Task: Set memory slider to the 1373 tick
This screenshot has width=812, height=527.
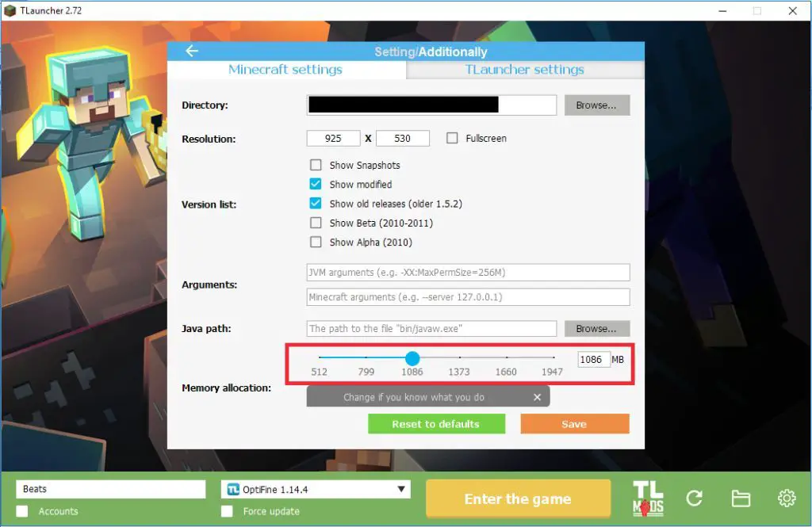Action: [459, 357]
